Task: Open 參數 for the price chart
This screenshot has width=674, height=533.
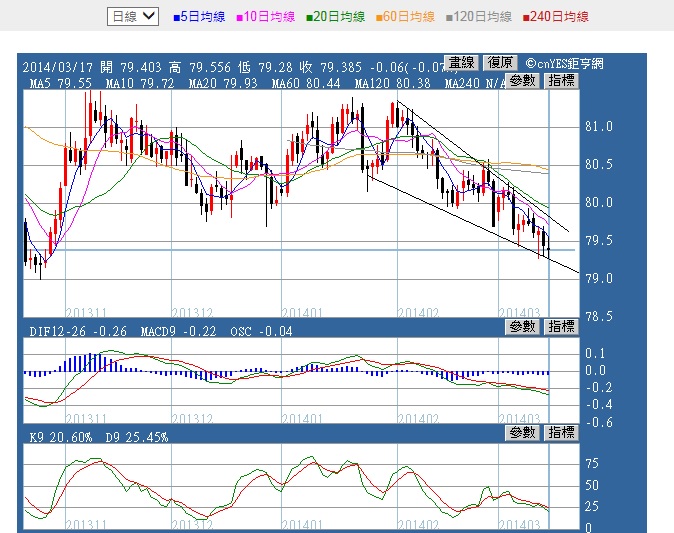Action: [522, 81]
